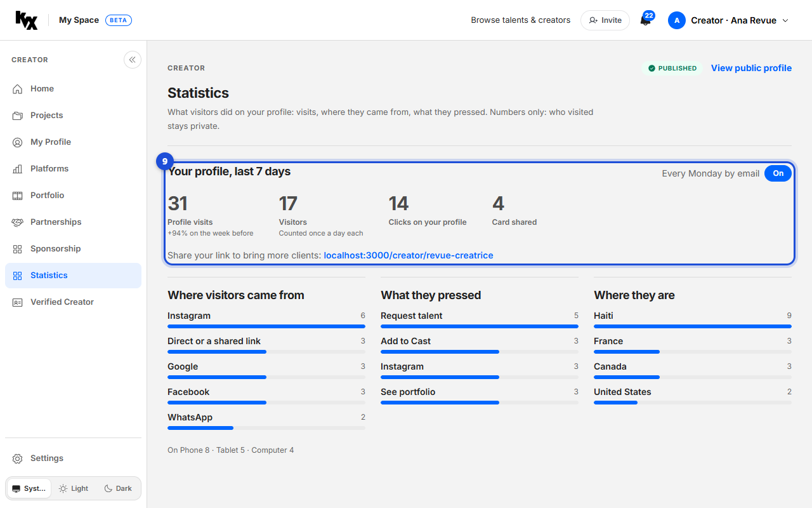Click the Verified Creator card icon

coord(18,302)
